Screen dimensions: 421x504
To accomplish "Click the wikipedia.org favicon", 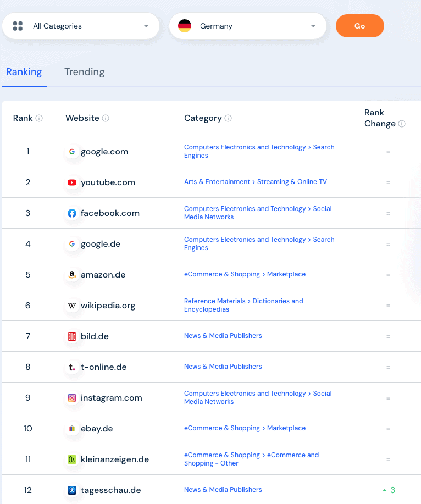I will click(x=72, y=306).
